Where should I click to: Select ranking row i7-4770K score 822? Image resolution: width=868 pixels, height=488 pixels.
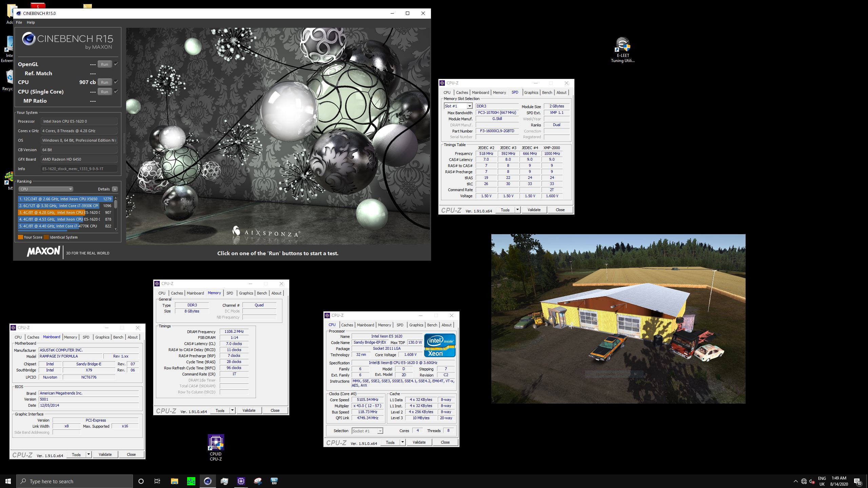(65, 226)
